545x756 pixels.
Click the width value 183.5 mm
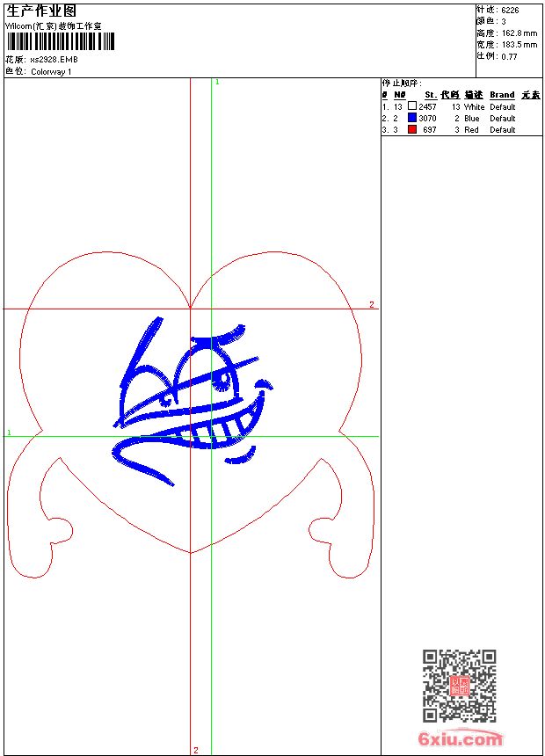pos(520,45)
